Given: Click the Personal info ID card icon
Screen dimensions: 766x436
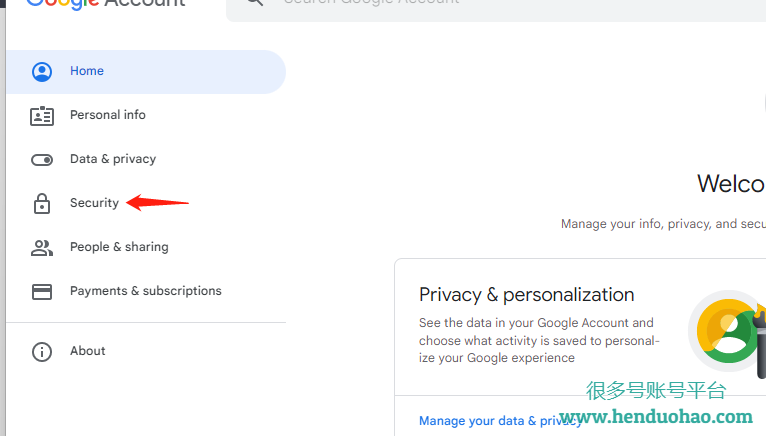Looking at the screenshot, I should tap(42, 116).
